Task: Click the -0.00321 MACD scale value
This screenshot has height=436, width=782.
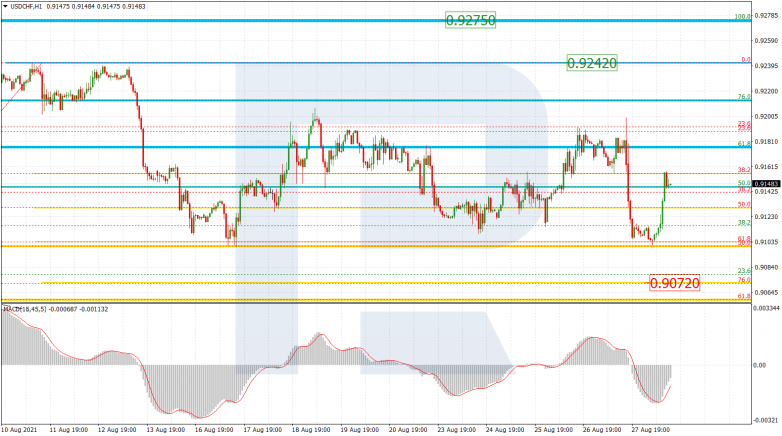Action: point(766,421)
